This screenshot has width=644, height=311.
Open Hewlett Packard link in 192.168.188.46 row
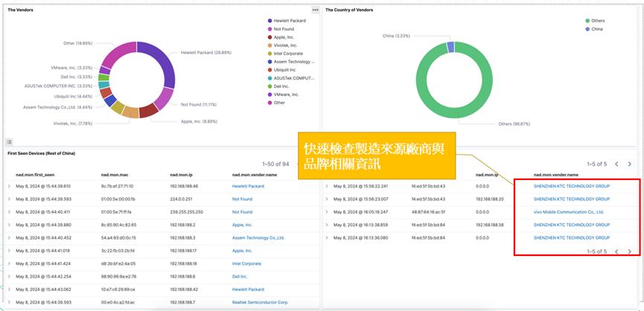[x=248, y=186]
